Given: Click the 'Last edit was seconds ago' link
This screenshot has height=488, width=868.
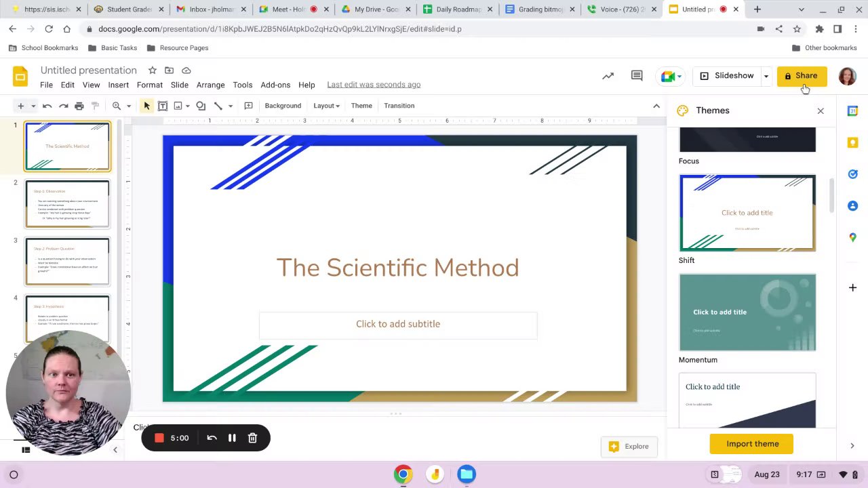Looking at the screenshot, I should tap(374, 85).
